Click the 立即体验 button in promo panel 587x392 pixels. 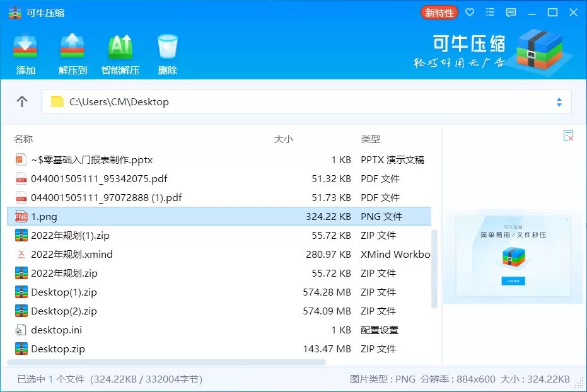pos(513,281)
